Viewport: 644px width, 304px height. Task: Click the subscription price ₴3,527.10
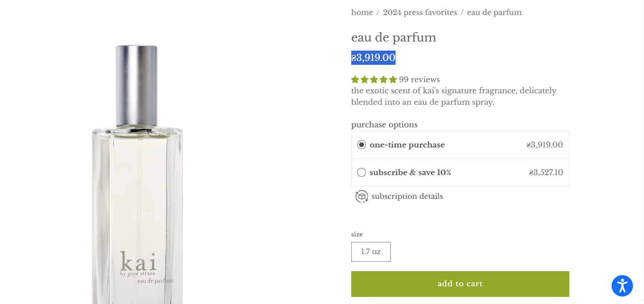pyautogui.click(x=546, y=172)
